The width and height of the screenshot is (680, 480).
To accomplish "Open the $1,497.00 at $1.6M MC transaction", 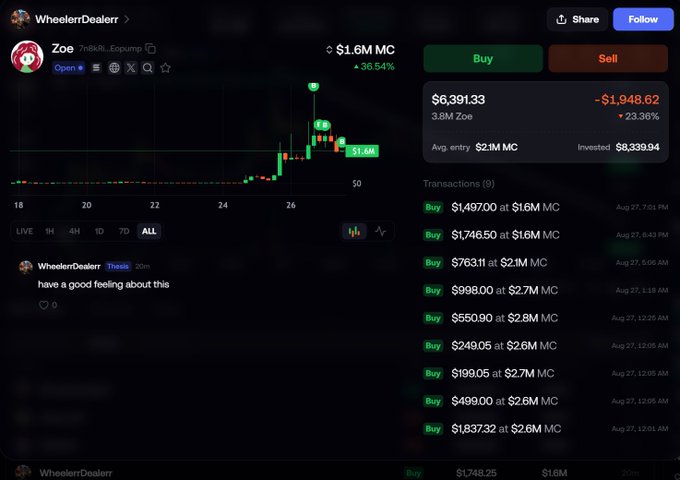I will (546, 207).
